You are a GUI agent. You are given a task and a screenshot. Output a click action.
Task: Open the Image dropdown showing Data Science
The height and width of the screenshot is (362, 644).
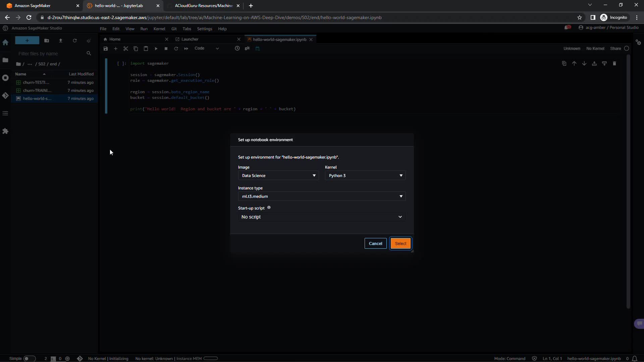tap(278, 176)
